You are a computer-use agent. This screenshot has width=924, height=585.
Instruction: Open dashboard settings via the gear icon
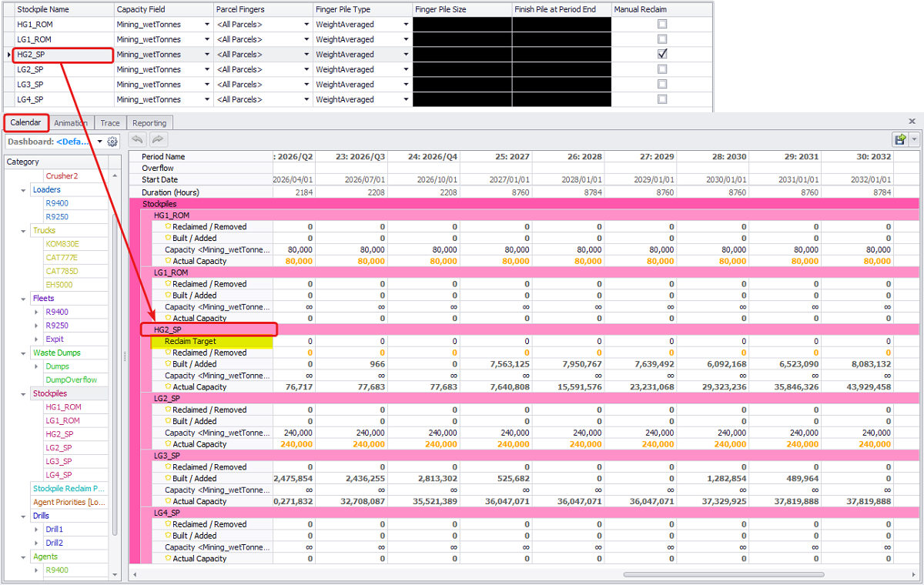(112, 142)
